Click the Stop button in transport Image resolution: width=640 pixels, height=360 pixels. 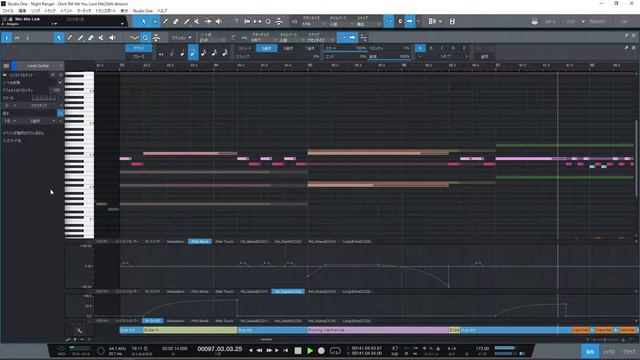coord(298,350)
